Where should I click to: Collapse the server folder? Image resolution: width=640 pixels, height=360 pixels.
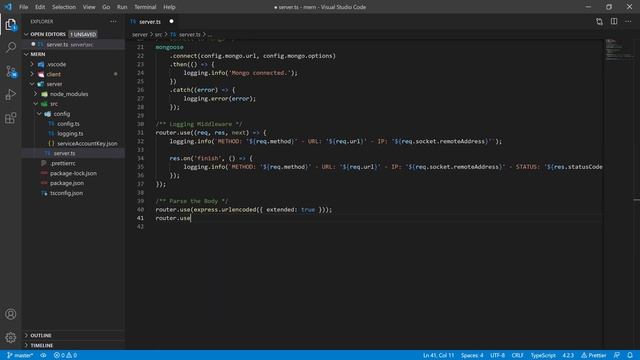click(32, 84)
